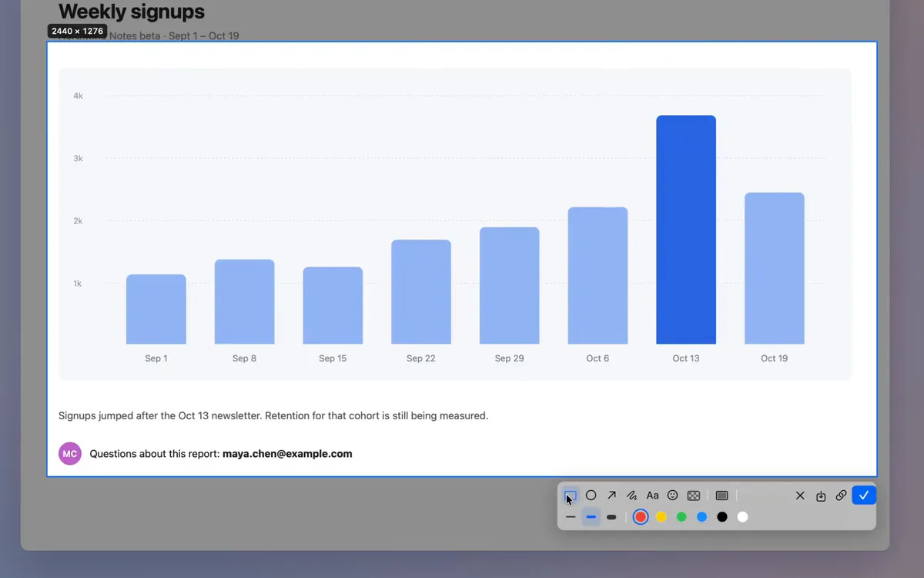This screenshot has height=578, width=924.
Task: Select the rectangle annotation tool
Action: [x=571, y=496]
